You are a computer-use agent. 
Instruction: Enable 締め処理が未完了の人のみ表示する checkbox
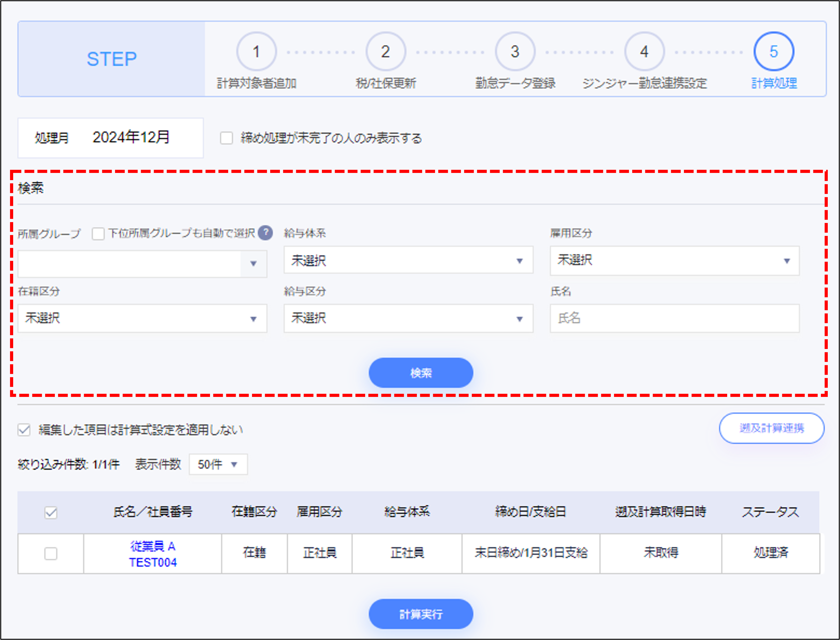tap(226, 139)
